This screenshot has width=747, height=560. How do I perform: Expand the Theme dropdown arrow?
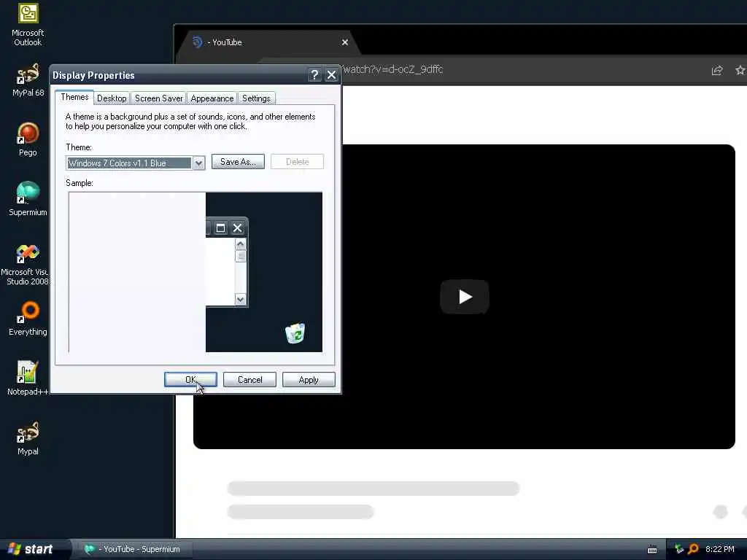tap(198, 163)
